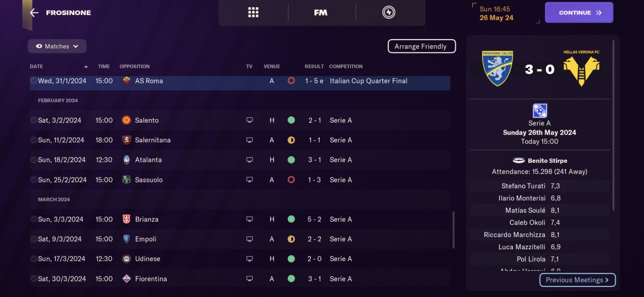The height and width of the screenshot is (297, 644).
Task: Open the lightning bolt quick-action icon
Action: click(x=388, y=13)
